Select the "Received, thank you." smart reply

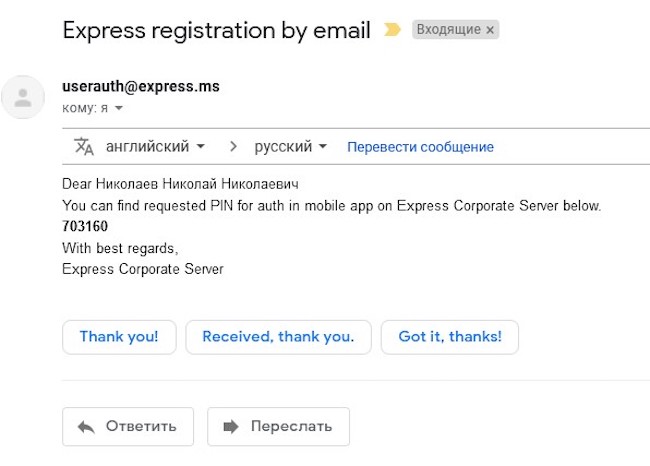278,337
